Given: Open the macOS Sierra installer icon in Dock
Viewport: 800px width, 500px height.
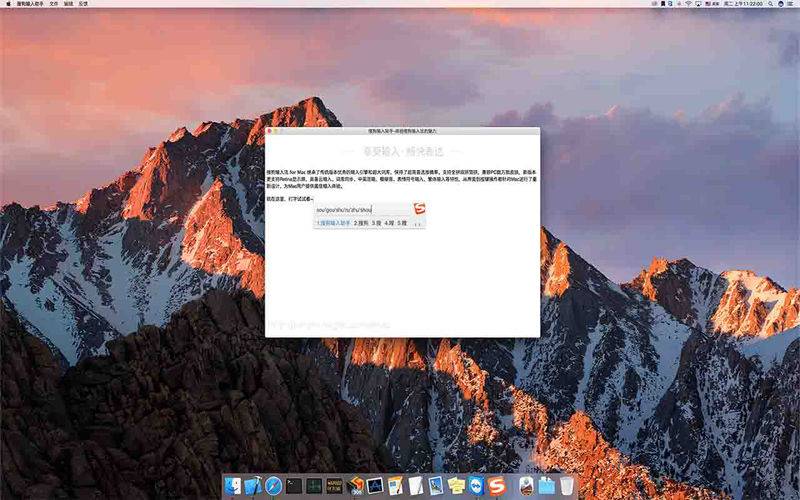Looking at the screenshot, I should pos(527,486).
